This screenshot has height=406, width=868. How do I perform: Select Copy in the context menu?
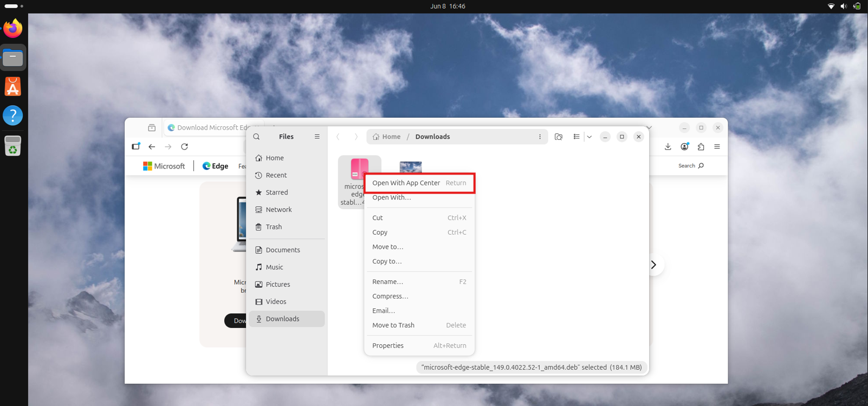(x=419, y=232)
